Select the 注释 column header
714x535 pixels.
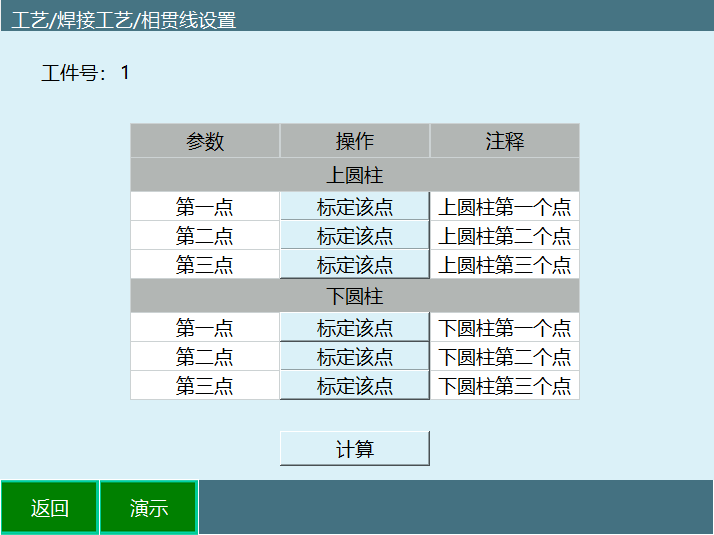coord(505,141)
